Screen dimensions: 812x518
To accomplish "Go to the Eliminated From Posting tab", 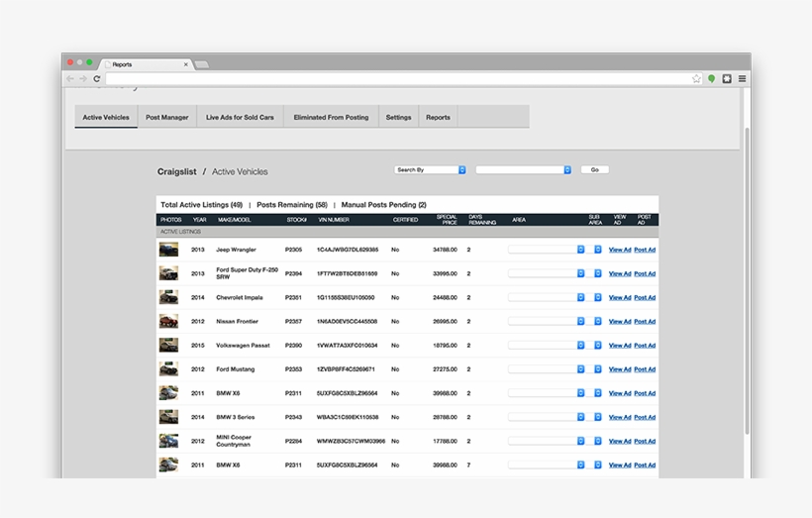I will 331,117.
